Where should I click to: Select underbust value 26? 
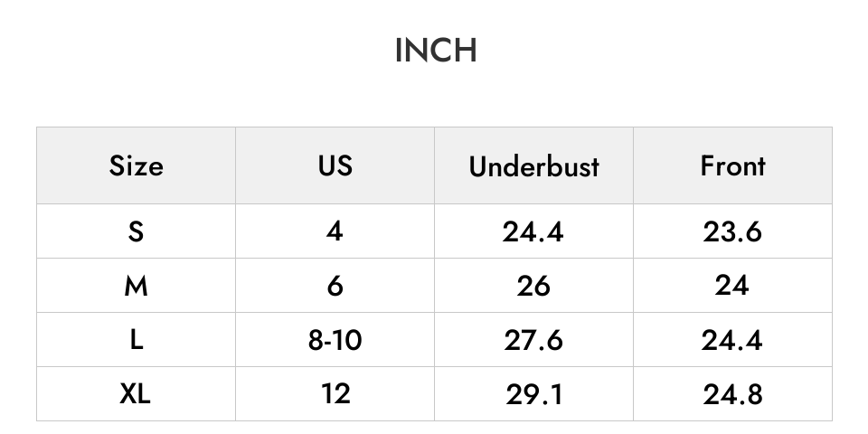click(533, 286)
